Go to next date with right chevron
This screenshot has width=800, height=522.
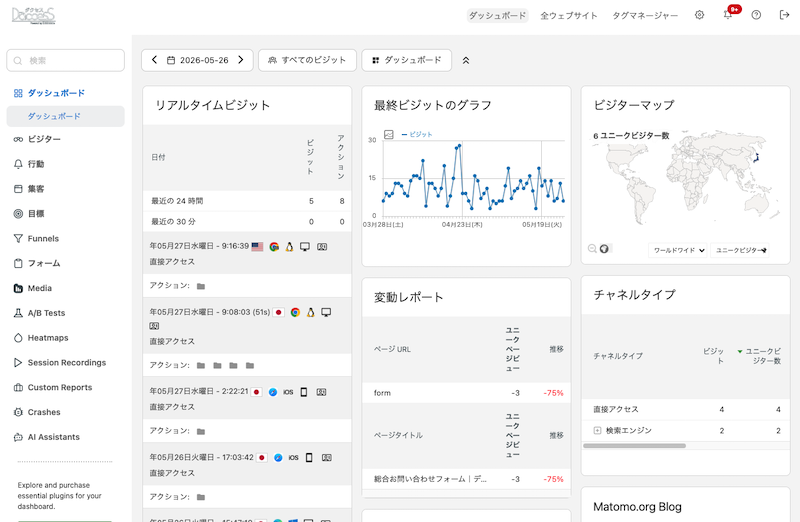click(241, 60)
